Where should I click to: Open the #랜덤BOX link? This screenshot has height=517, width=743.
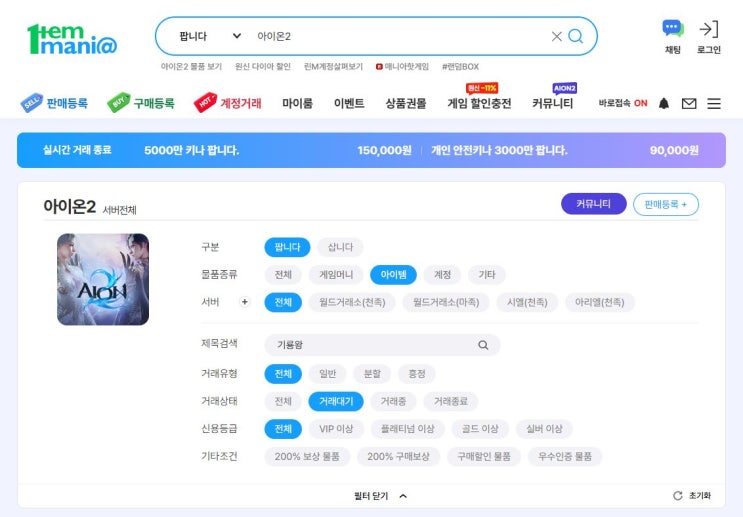461,67
